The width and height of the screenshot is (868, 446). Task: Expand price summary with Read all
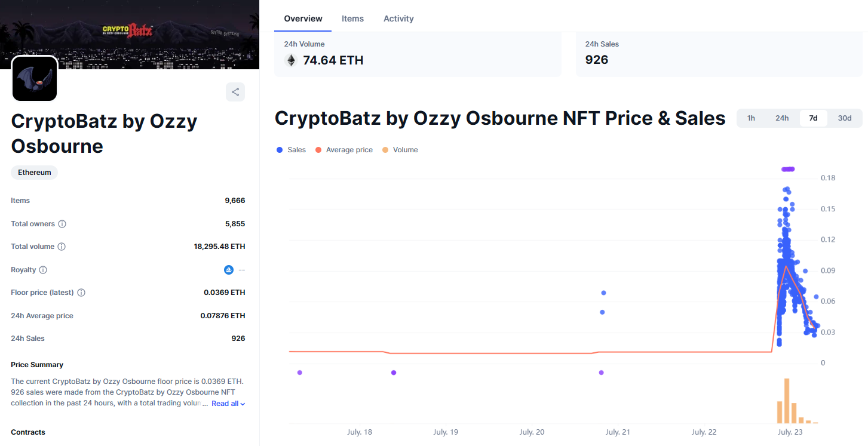pyautogui.click(x=228, y=404)
